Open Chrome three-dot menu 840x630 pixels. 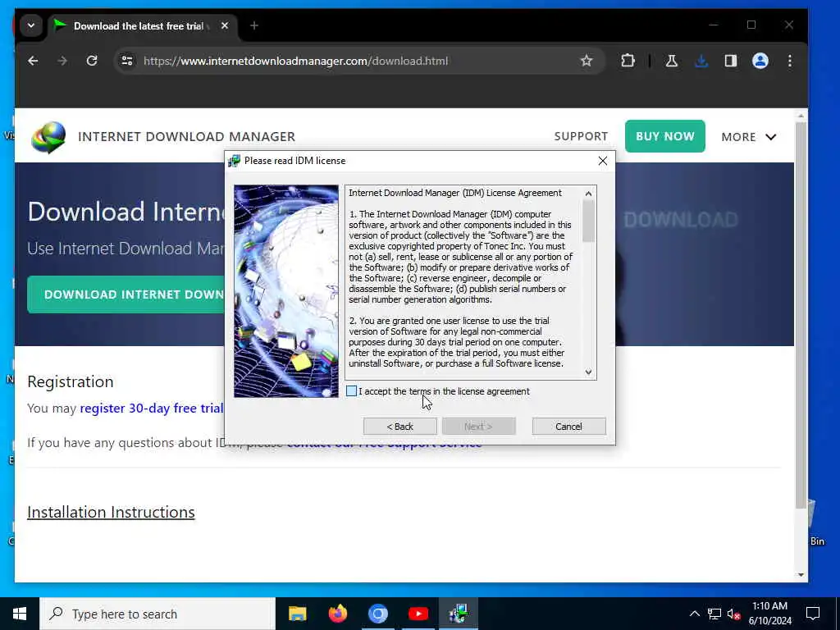790,61
